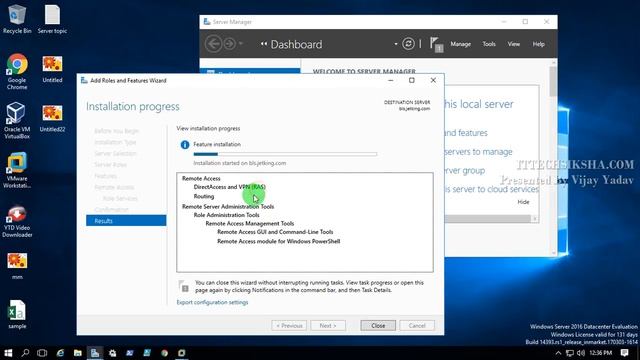
Task: Open the Notifications flag in Server Manager
Action: [x=436, y=44]
